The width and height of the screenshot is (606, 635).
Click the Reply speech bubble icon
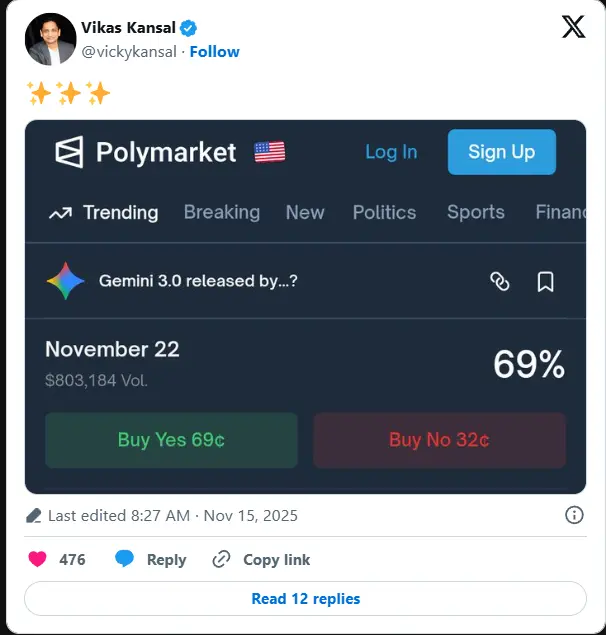pos(125,559)
